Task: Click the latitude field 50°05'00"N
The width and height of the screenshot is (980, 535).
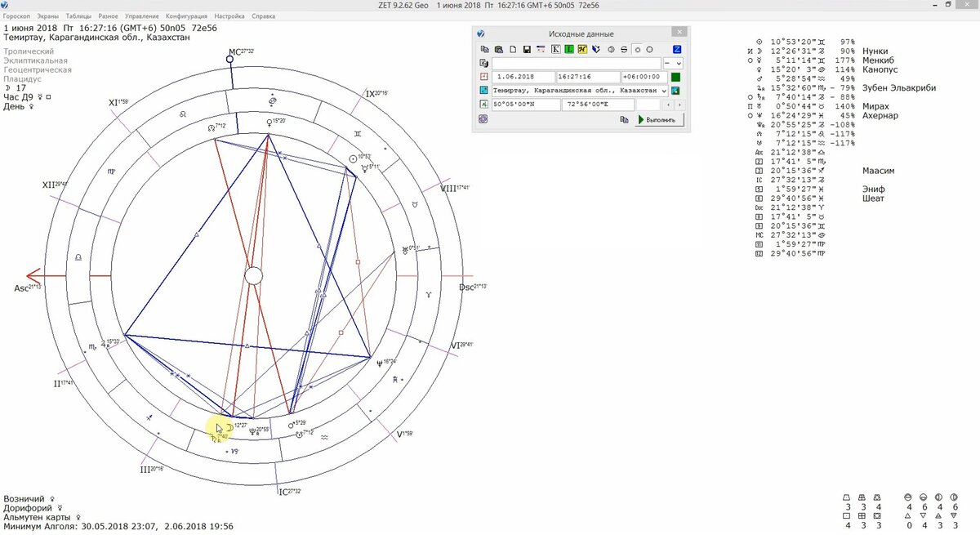Action: pyautogui.click(x=526, y=104)
